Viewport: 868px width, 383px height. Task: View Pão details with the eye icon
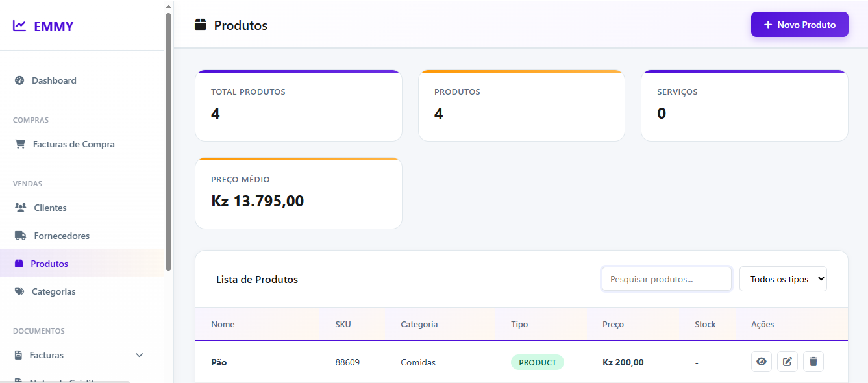point(761,362)
